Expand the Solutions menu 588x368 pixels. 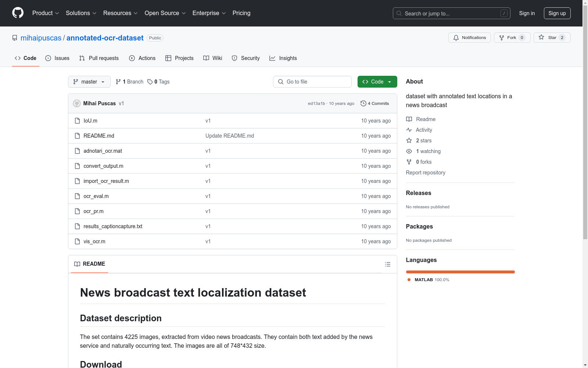(x=81, y=13)
